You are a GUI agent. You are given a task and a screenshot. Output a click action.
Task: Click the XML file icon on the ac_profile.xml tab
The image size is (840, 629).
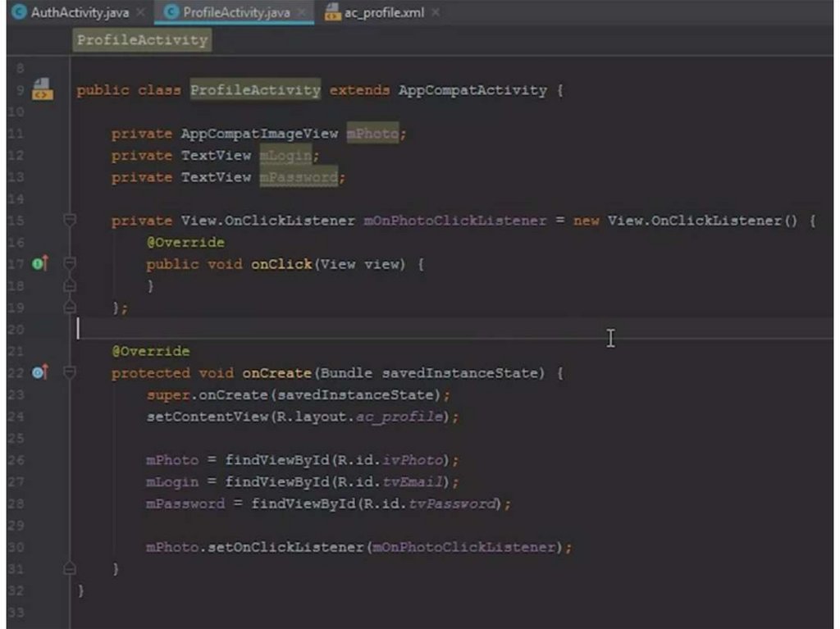pos(332,13)
